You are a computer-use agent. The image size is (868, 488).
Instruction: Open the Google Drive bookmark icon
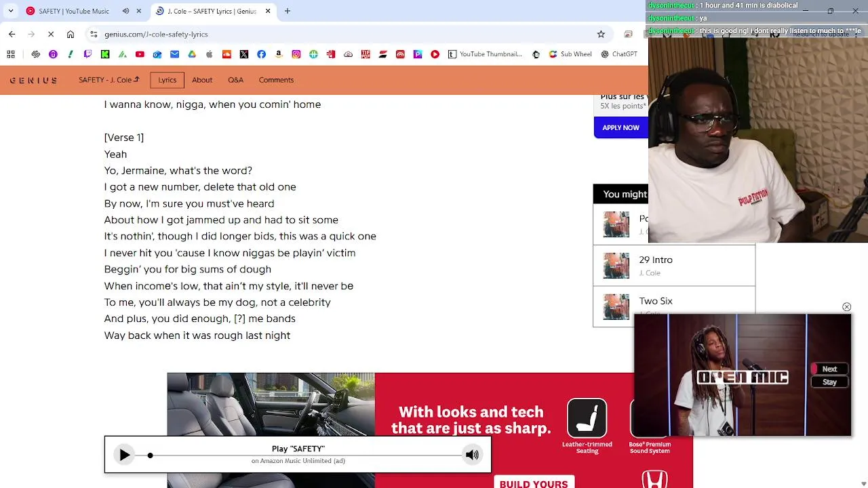click(192, 54)
